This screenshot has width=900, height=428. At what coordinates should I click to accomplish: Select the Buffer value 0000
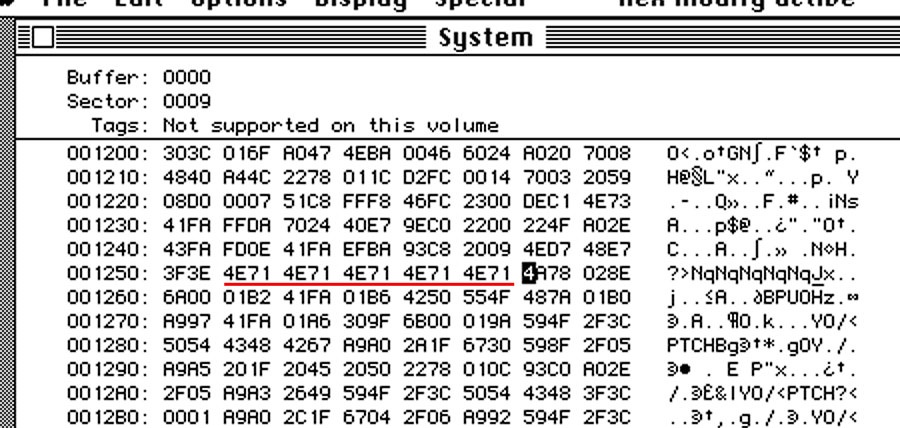pos(186,77)
